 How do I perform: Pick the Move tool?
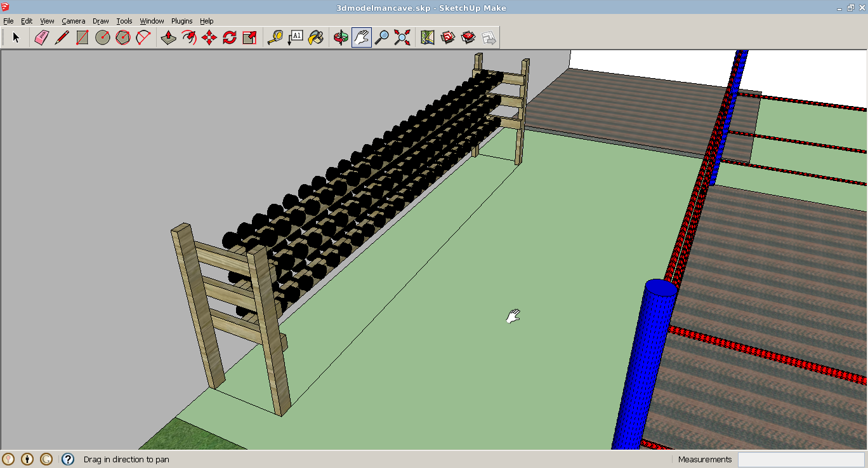tap(209, 37)
